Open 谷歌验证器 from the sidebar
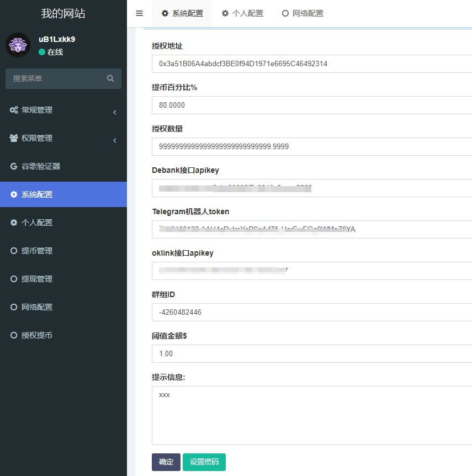The height and width of the screenshot is (476, 472). (40, 166)
